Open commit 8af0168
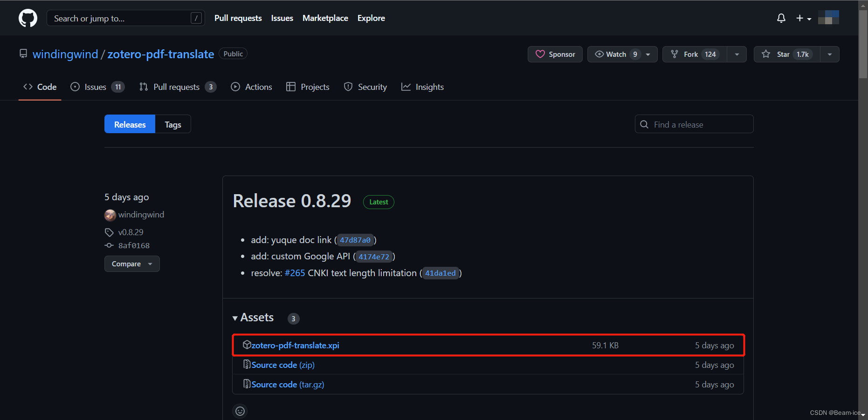Image resolution: width=868 pixels, height=420 pixels. click(x=134, y=245)
